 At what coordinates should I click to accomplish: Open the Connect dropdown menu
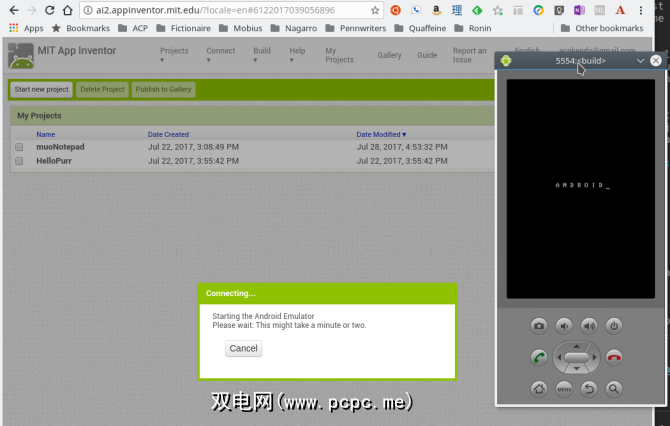(x=220, y=55)
